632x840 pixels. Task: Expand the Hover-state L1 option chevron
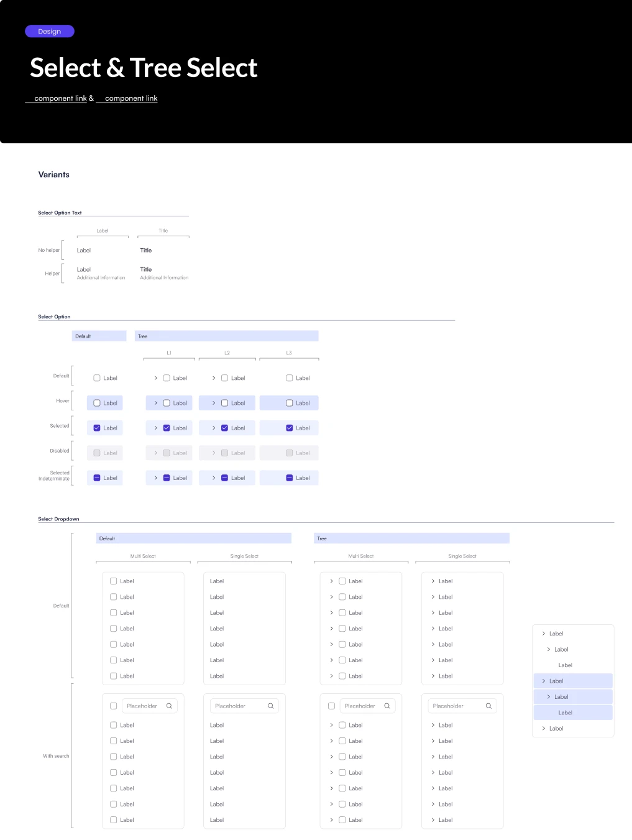(x=156, y=403)
